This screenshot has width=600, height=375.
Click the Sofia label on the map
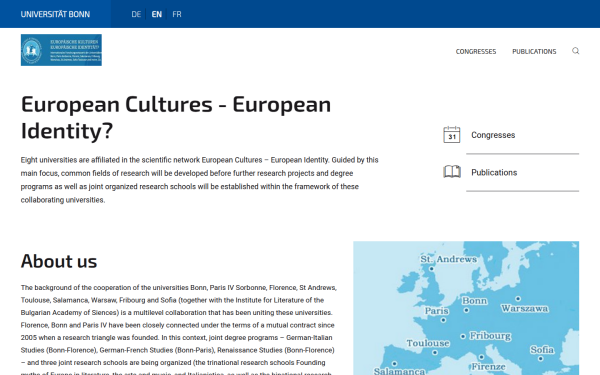[x=542, y=350]
